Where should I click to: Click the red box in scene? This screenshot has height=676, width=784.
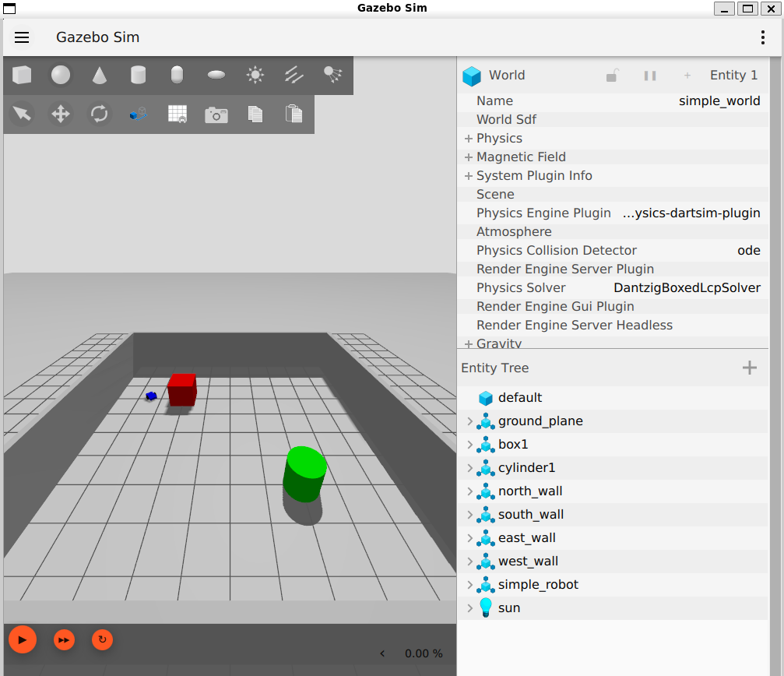pos(182,390)
